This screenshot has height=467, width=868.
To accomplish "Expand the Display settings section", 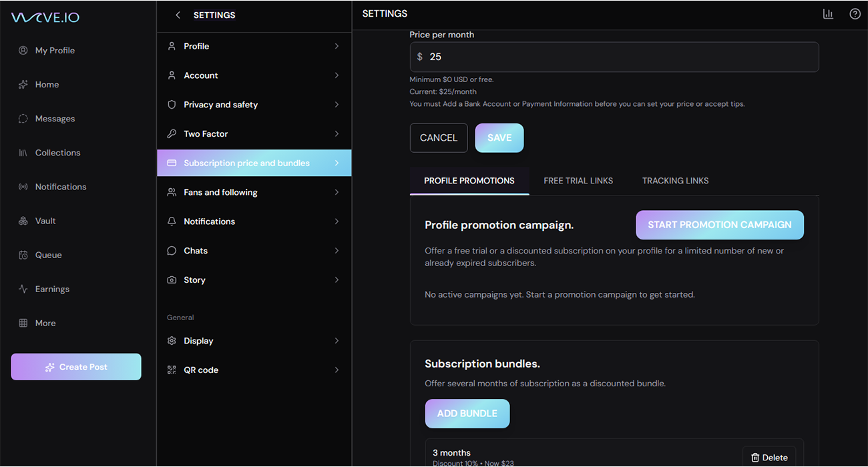I will [254, 341].
